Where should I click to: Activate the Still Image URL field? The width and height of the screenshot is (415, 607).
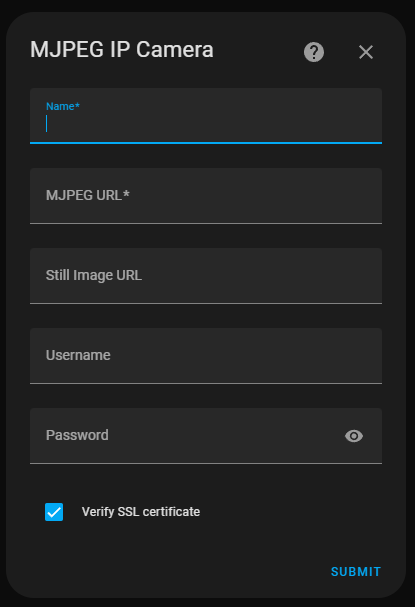206,276
